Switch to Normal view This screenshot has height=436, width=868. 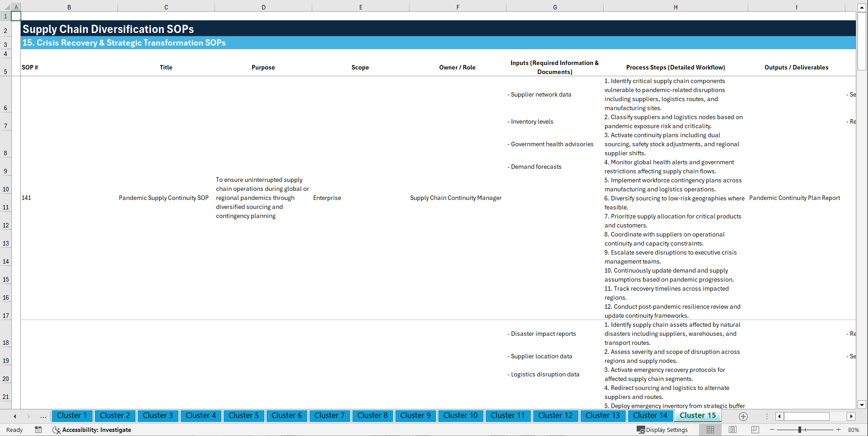click(x=710, y=430)
